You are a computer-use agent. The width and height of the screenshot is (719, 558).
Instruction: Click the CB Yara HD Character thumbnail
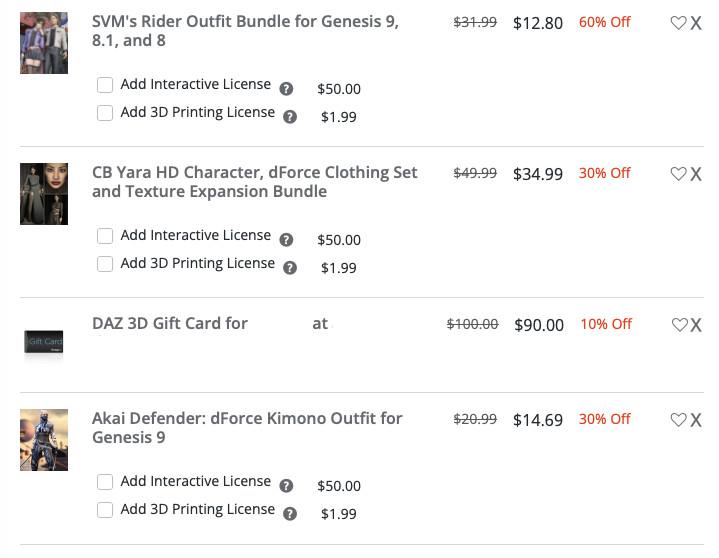[44, 194]
